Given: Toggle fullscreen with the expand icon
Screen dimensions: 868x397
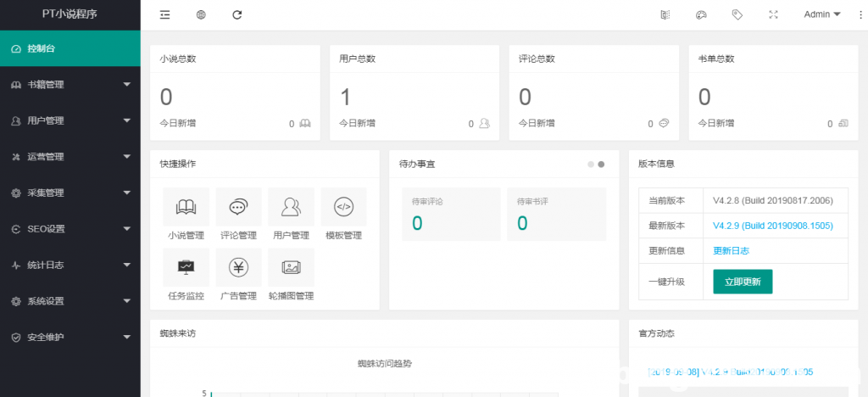Looking at the screenshot, I should 773,14.
